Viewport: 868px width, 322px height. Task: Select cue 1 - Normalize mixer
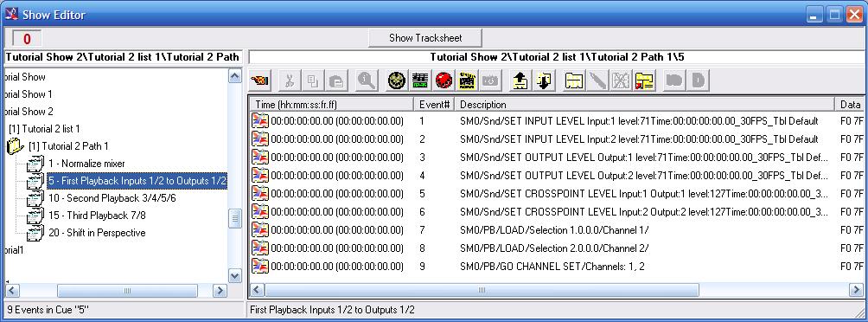click(x=86, y=164)
